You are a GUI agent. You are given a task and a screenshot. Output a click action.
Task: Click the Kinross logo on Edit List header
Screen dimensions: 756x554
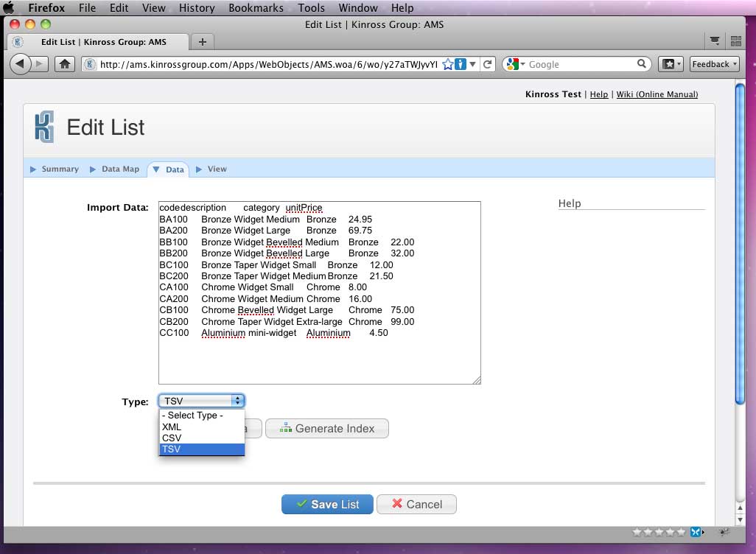click(42, 127)
